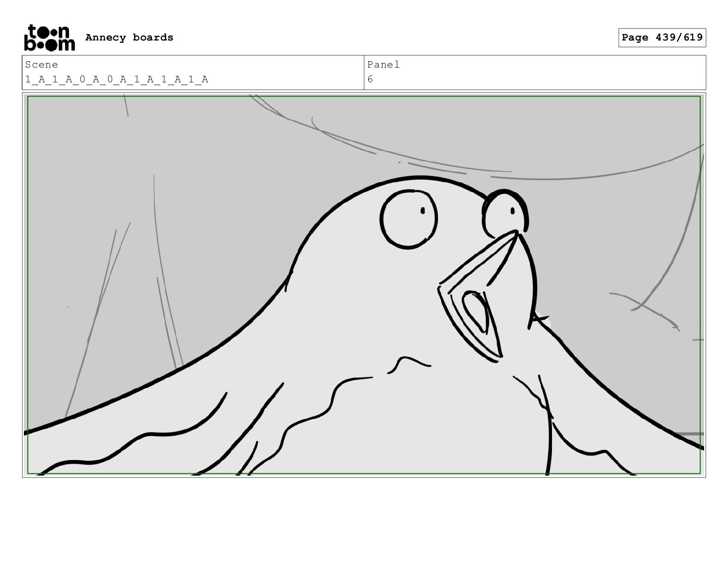Select the scene name 1_A_1_A_0_A_0_A_1_A_1_A_1_A
728x563 pixels.
tap(116, 80)
